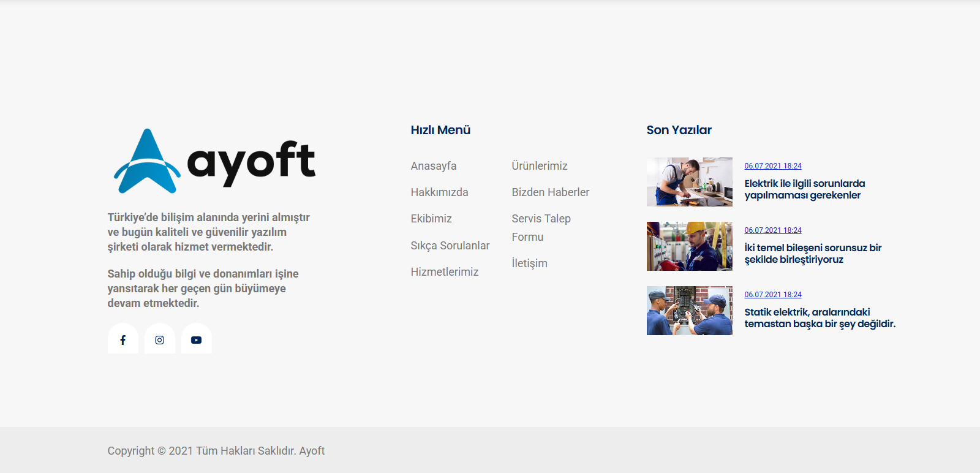Click the Copyright 2021 footer text

coord(216,451)
